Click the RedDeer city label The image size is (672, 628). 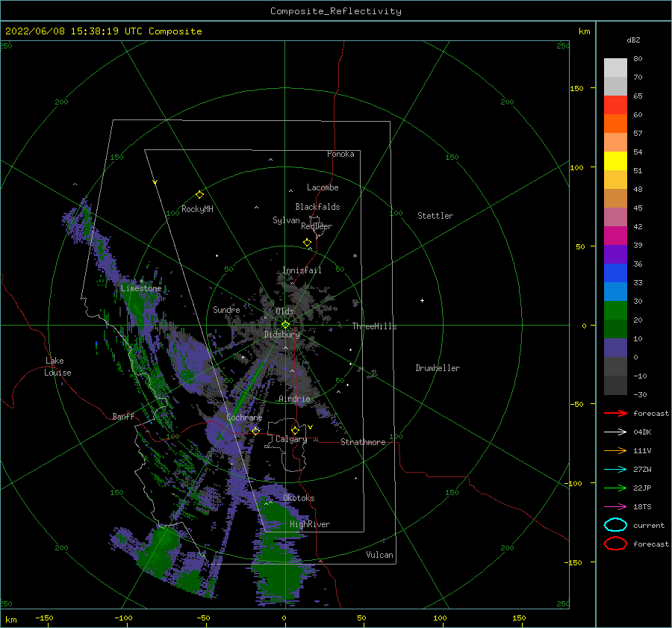point(317,226)
